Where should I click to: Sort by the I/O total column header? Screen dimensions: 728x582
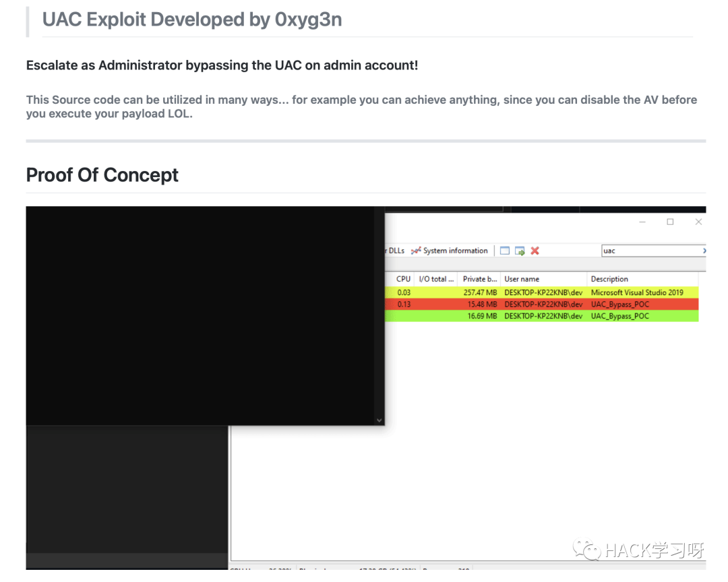coord(436,279)
